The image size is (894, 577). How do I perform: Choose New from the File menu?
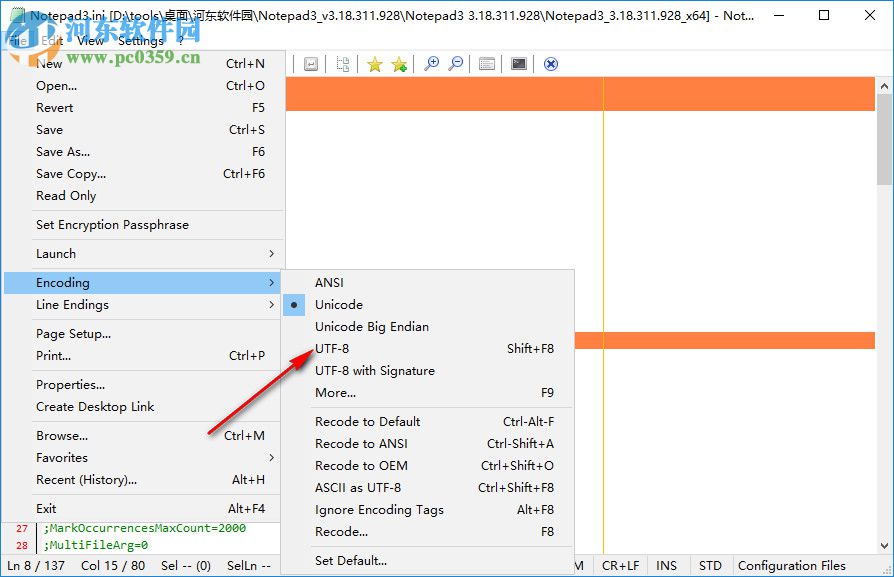[x=142, y=63]
